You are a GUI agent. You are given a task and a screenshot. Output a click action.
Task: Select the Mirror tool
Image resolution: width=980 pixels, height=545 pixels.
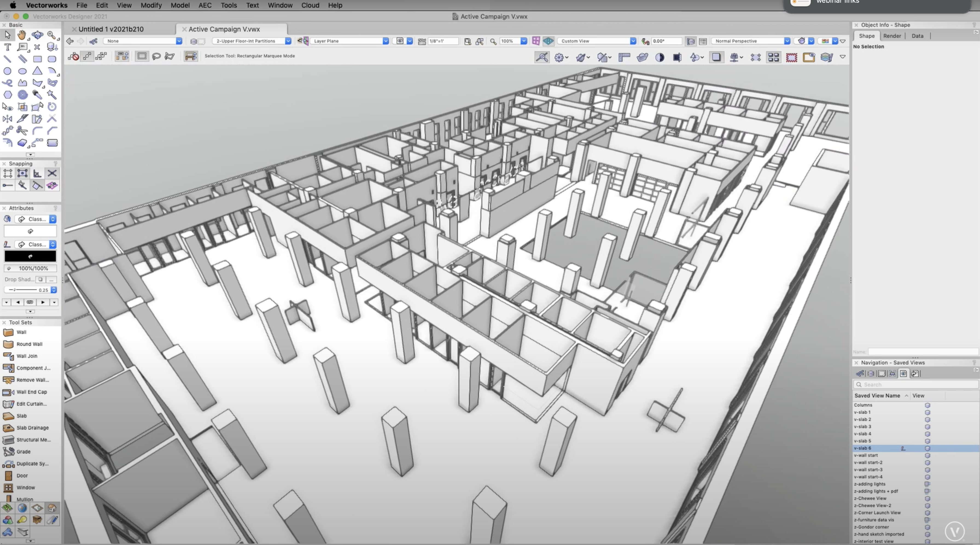(7, 119)
